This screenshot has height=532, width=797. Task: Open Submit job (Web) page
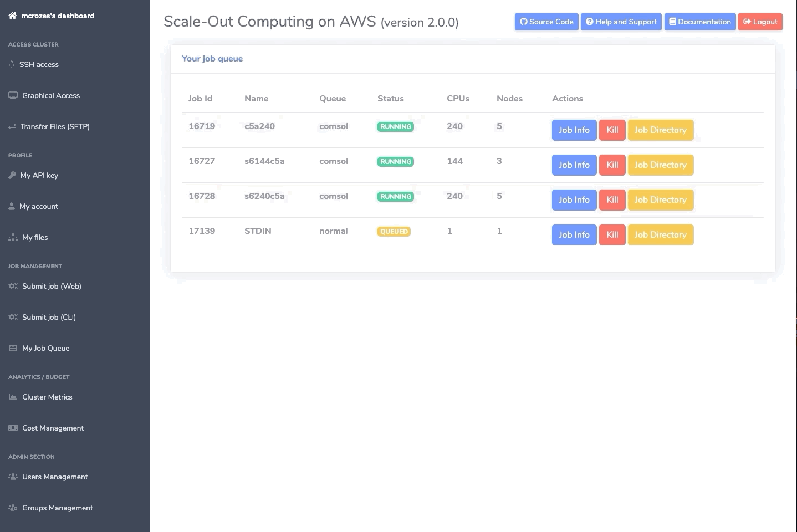coord(52,286)
